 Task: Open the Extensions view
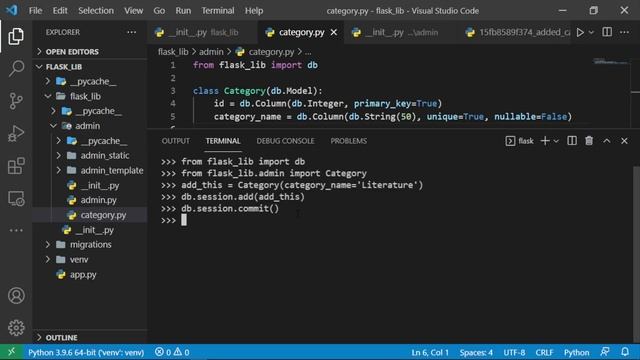16,166
